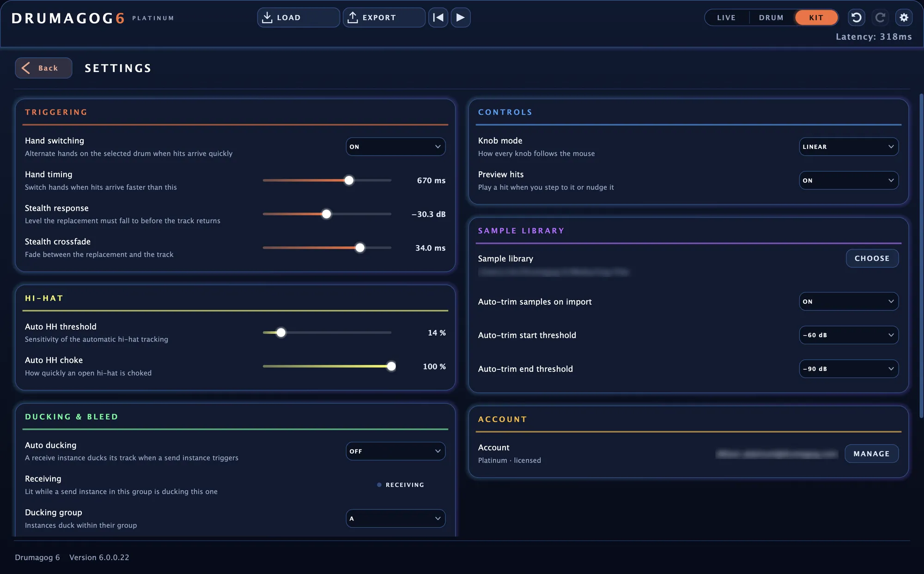Click the Receiving indicator light
This screenshot has height=574, width=924.
coord(379,485)
